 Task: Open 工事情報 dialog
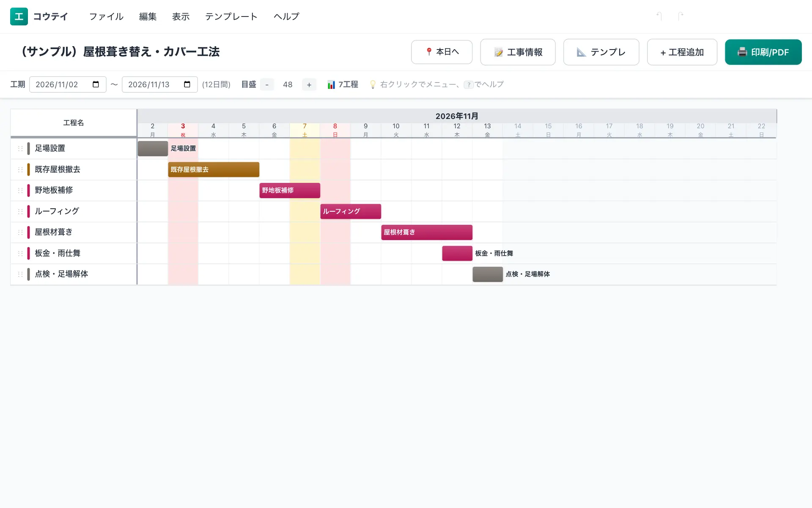pos(518,52)
